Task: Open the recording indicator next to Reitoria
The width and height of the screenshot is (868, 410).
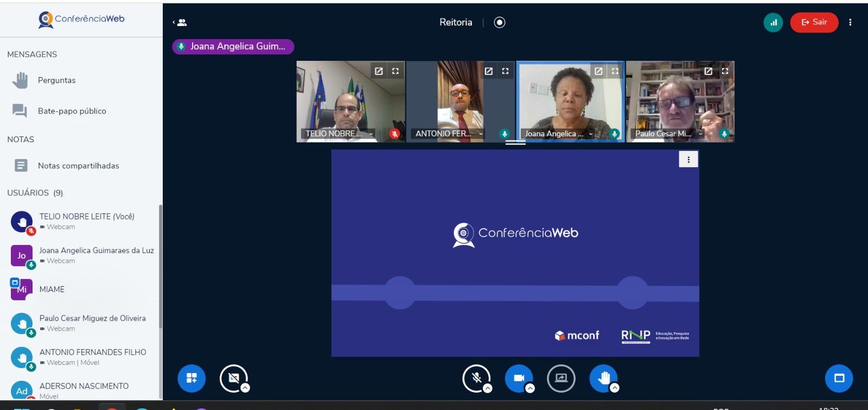Action: pyautogui.click(x=500, y=22)
